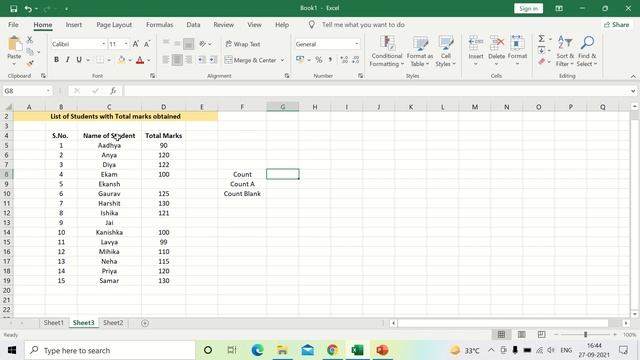Image resolution: width=640 pixels, height=360 pixels.
Task: Click the Share button
Action: 617,25
